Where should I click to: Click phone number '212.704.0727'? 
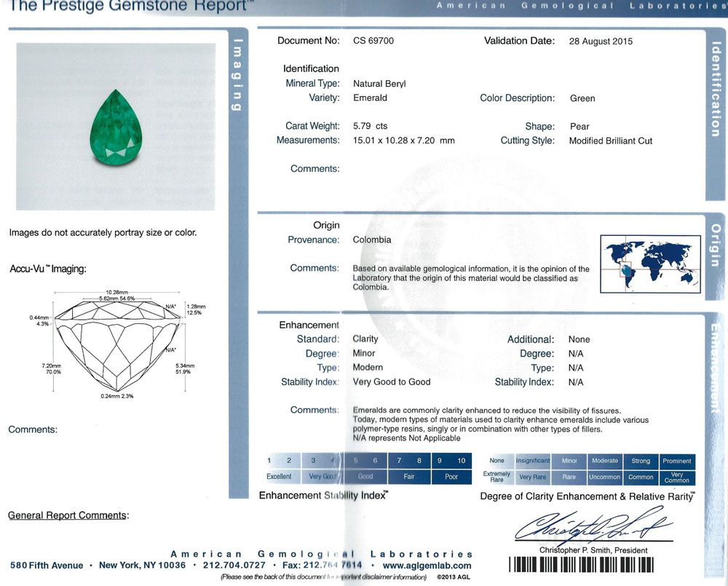(234, 566)
